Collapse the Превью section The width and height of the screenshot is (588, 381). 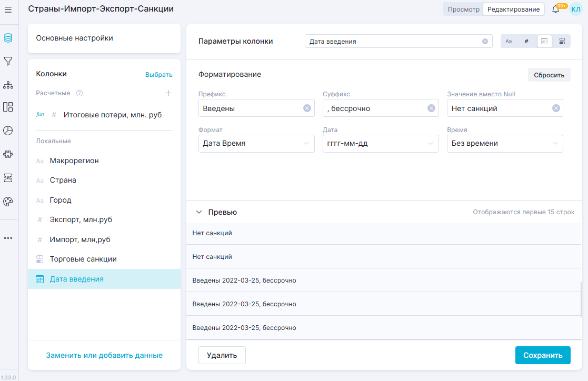(x=199, y=212)
